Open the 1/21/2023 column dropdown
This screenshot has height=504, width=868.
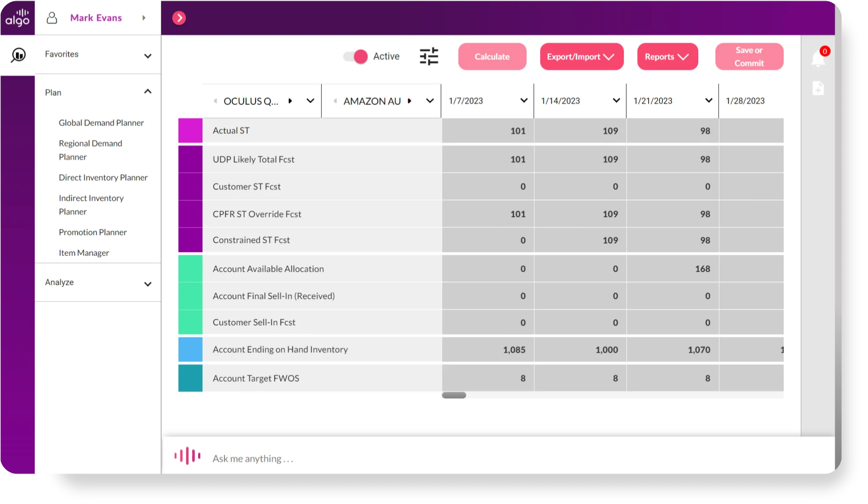(709, 100)
